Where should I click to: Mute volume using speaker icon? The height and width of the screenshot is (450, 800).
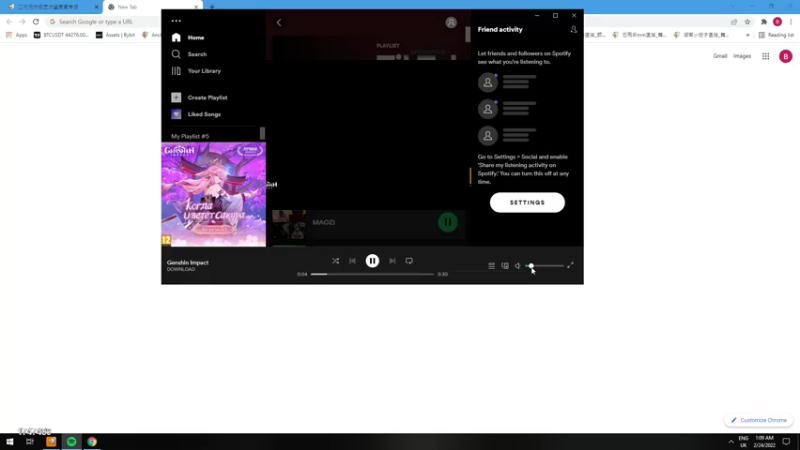(x=518, y=266)
